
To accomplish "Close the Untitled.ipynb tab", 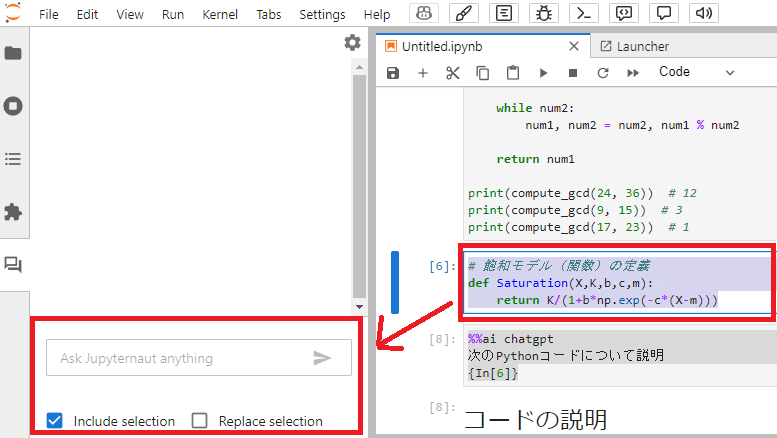I will point(573,46).
